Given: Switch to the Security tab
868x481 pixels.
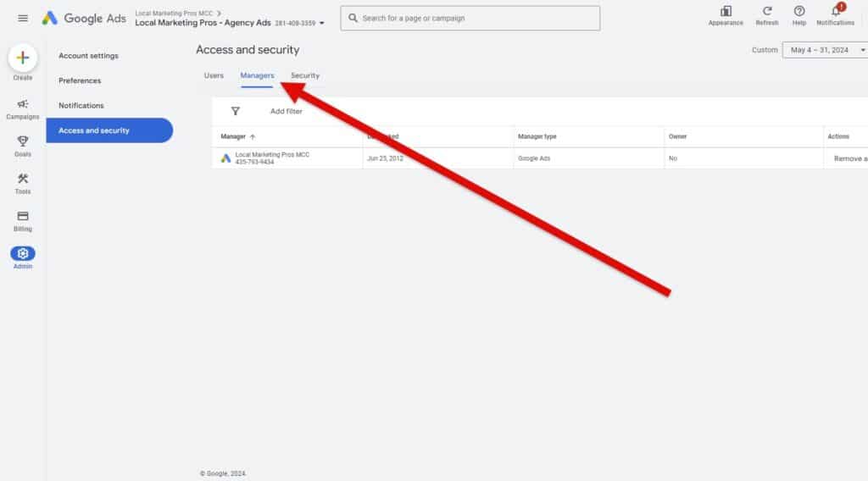Looking at the screenshot, I should [305, 75].
